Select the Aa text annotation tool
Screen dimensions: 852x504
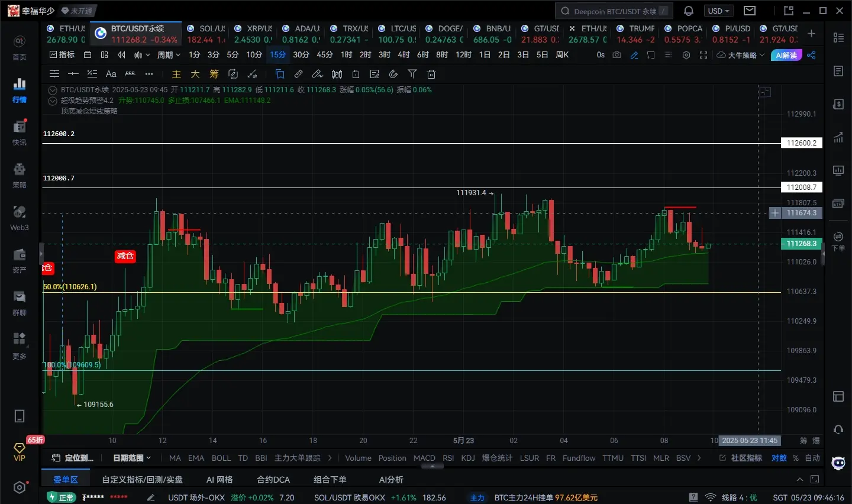111,74
